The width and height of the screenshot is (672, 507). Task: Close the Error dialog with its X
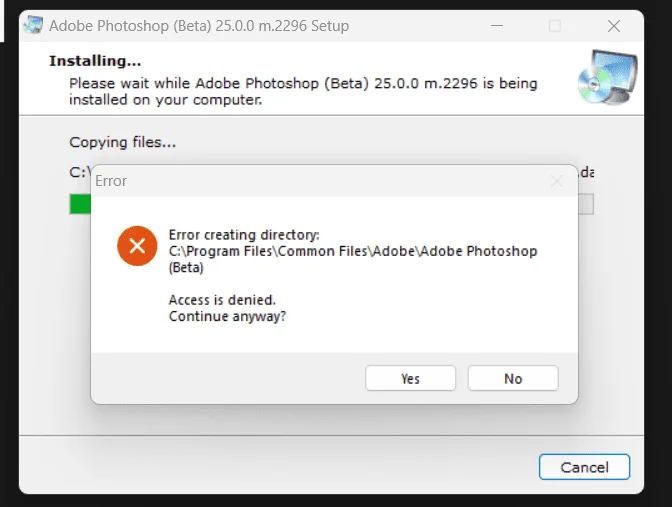(x=557, y=181)
